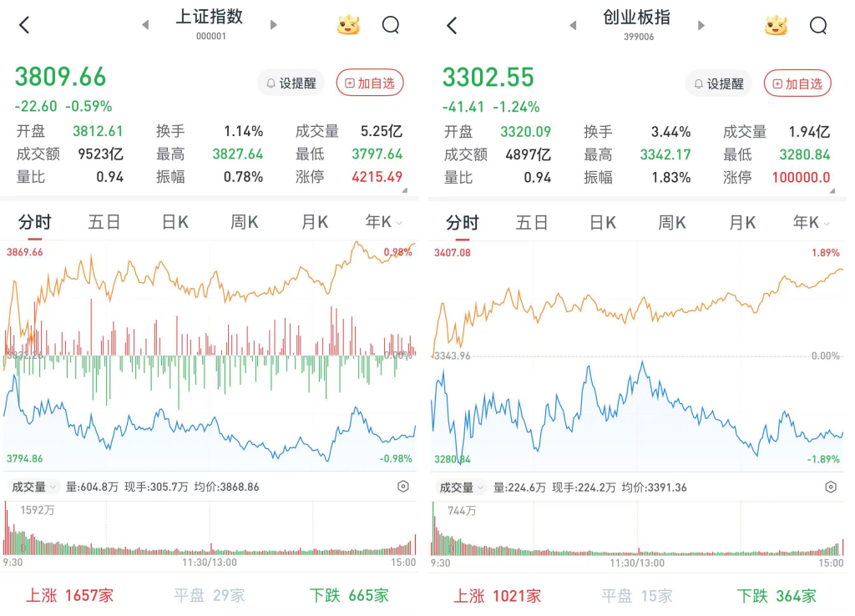Tap the mascot icon on 上证指数 page

(x=348, y=25)
